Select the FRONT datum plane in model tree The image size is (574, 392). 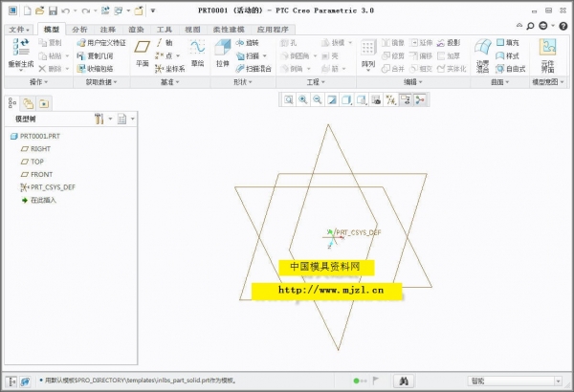(x=36, y=175)
